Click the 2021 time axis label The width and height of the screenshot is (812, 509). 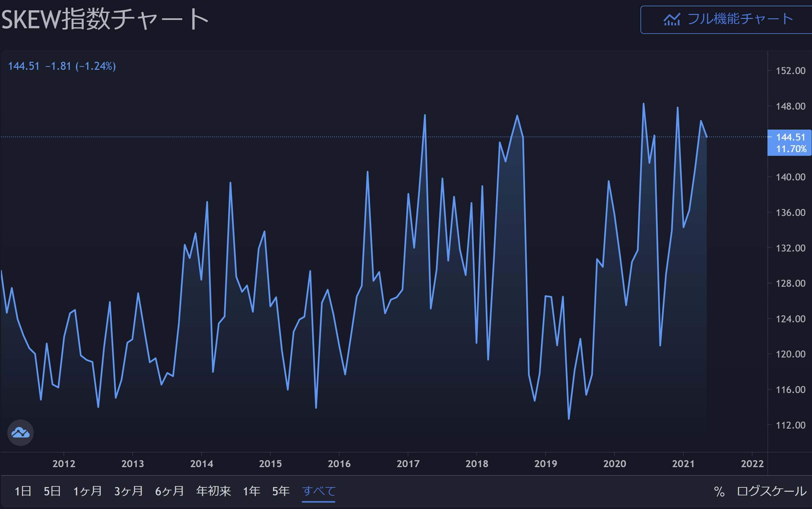click(683, 464)
